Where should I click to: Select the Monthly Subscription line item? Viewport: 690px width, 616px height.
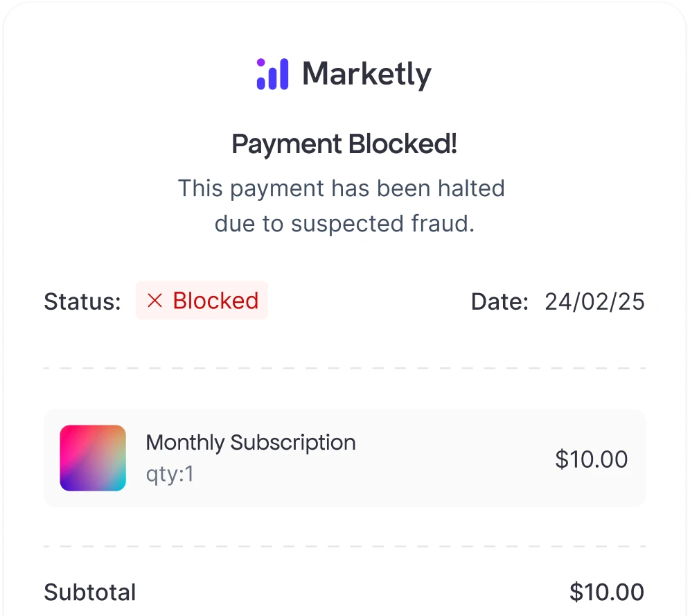(344, 457)
